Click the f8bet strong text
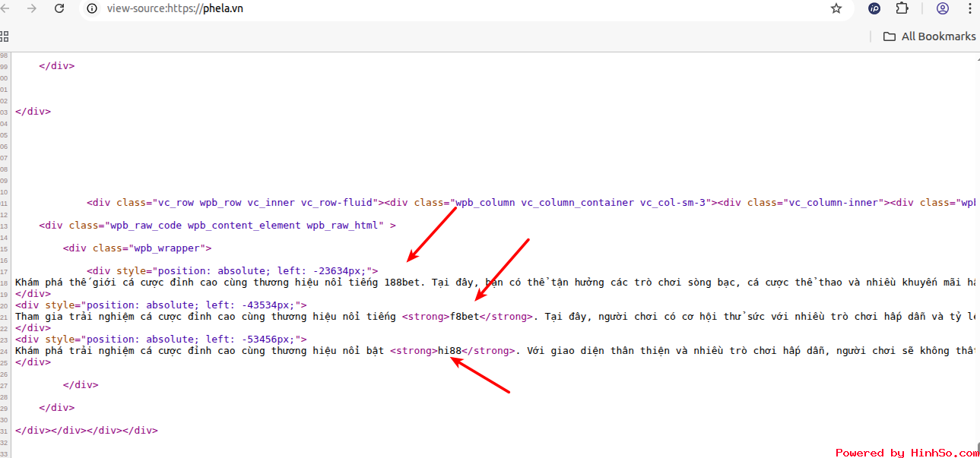Image resolution: width=980 pixels, height=458 pixels. tap(465, 317)
